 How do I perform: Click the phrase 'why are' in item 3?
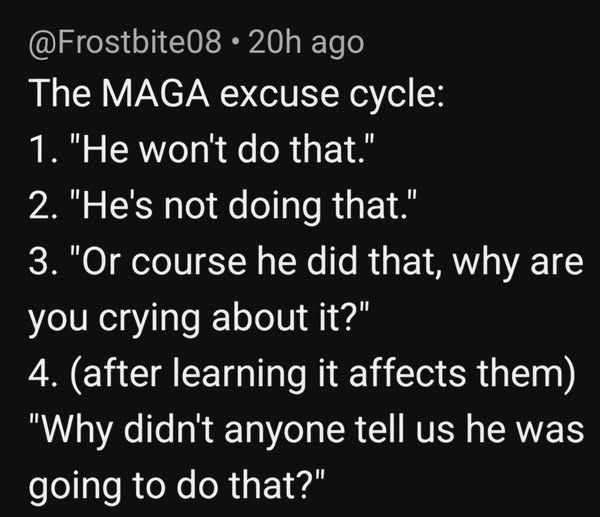coord(518,262)
